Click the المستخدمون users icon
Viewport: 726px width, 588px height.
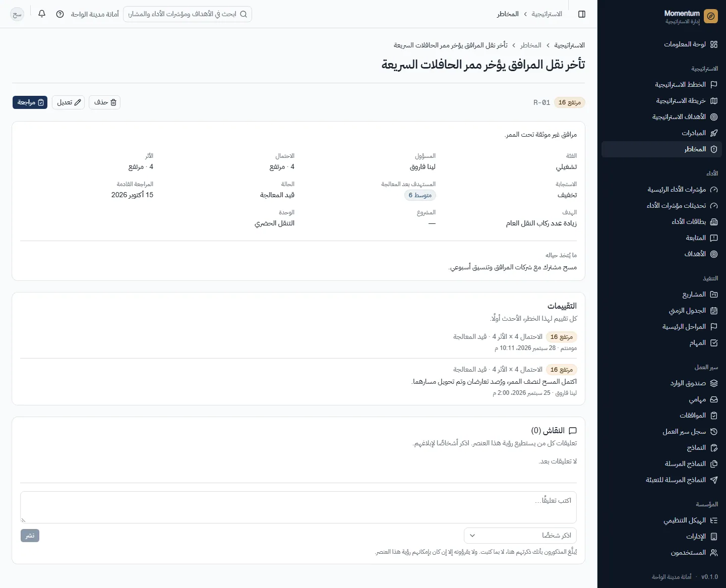pyautogui.click(x=713, y=553)
